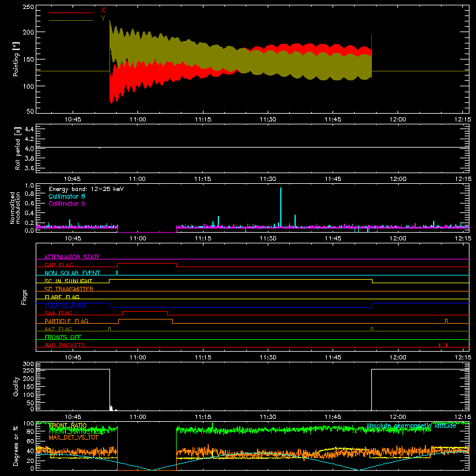Viewport: 476px width, 476px height.
Task: Click the 'Collimator 8' legend entry
Action: [x=67, y=196]
